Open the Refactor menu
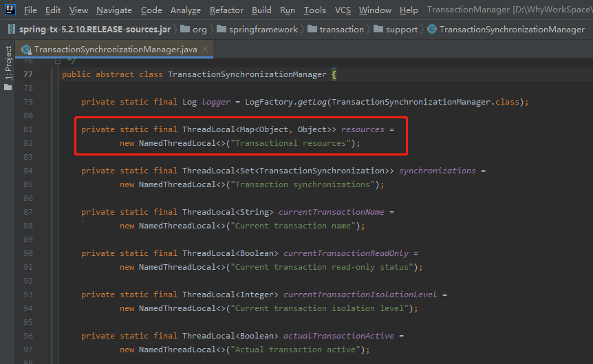This screenshot has height=364, width=593. coord(226,10)
